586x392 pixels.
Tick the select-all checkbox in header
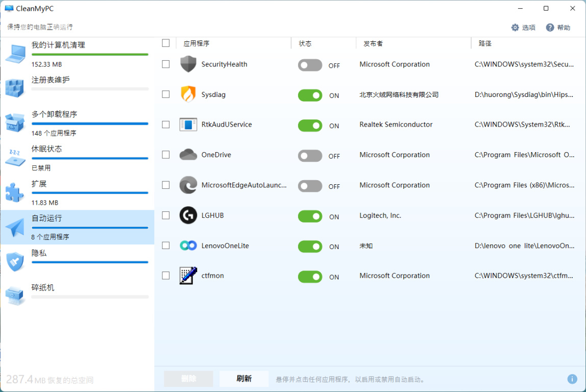click(x=166, y=43)
